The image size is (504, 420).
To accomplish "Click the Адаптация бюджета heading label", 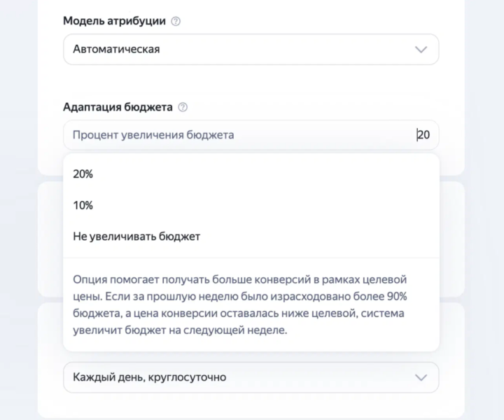I will click(x=118, y=106).
